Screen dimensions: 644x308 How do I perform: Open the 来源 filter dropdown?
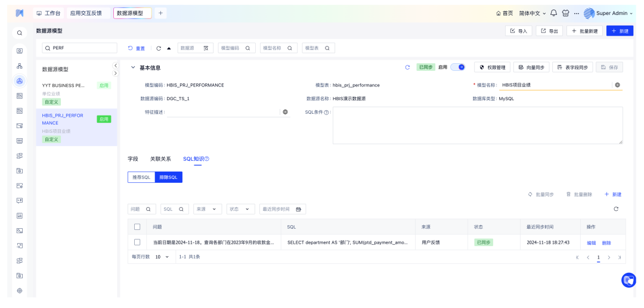[208, 209]
